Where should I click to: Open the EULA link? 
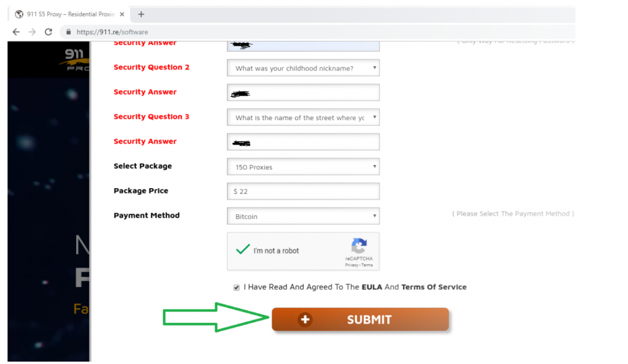tap(372, 287)
